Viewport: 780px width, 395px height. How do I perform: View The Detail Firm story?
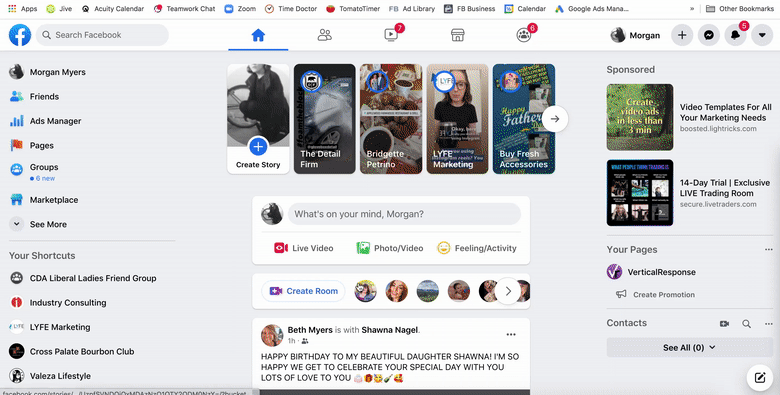(324, 119)
